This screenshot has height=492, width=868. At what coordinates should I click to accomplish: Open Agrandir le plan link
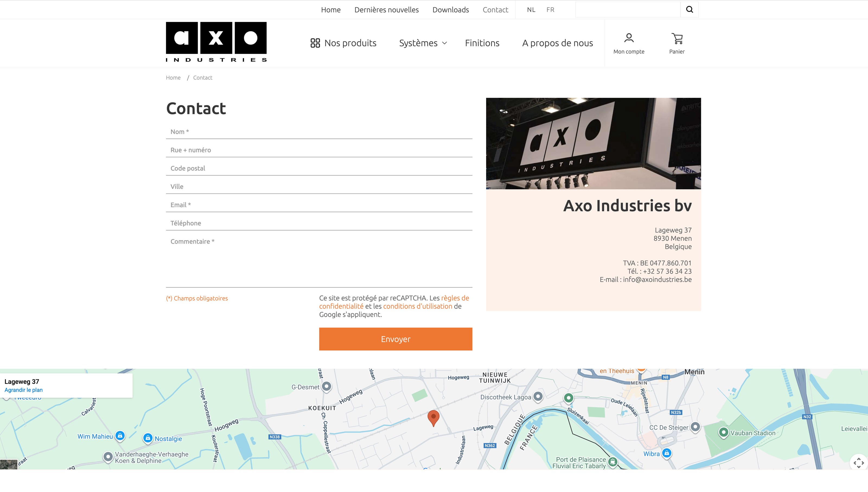pos(23,389)
